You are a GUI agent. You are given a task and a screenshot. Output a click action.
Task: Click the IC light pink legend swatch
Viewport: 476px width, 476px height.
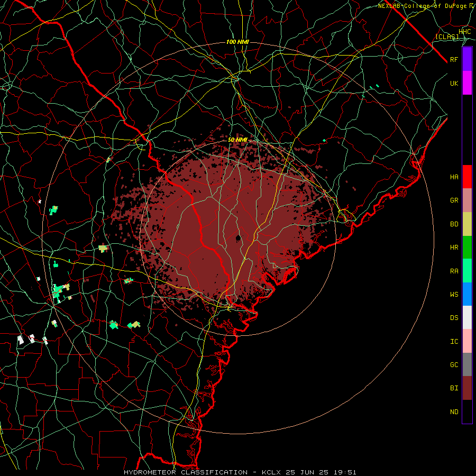[467, 341]
